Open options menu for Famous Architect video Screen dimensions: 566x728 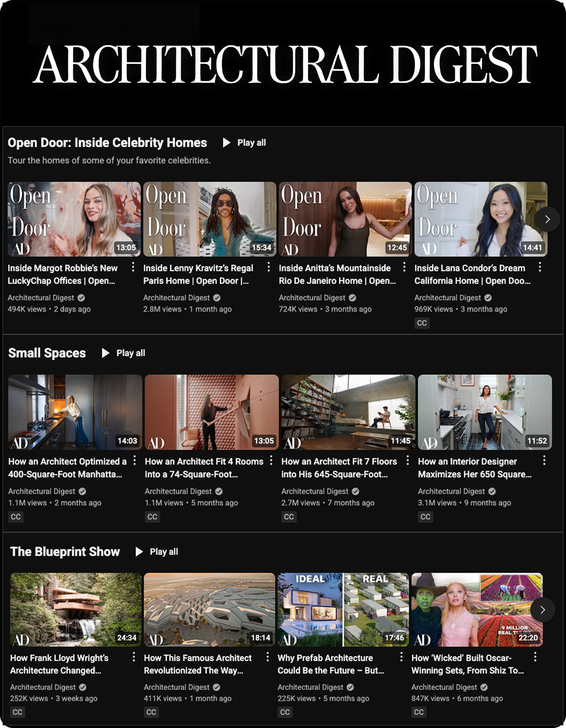267,656
